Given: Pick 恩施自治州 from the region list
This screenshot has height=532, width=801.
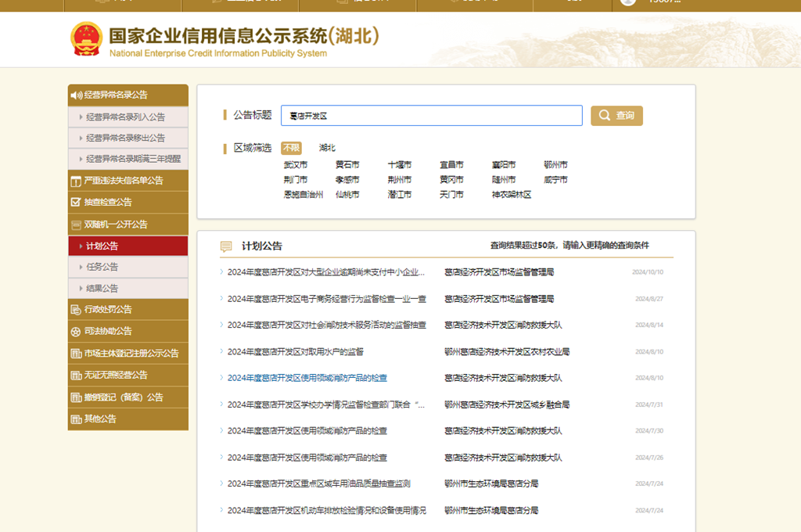Looking at the screenshot, I should click(304, 194).
